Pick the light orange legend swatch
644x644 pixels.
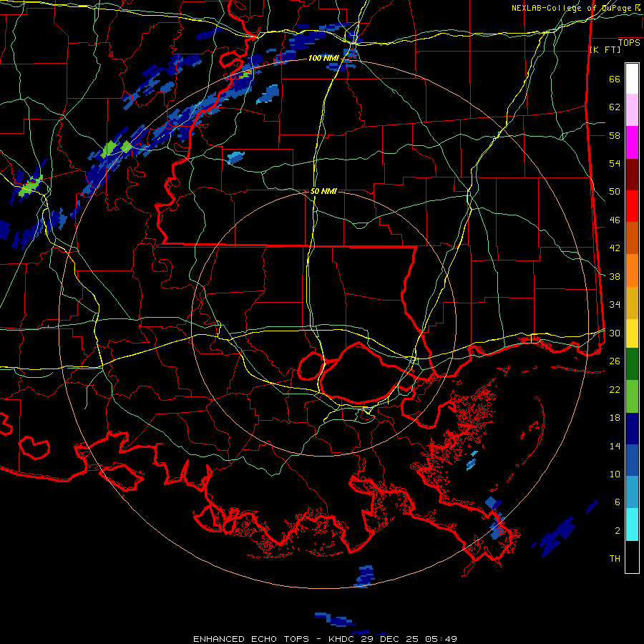click(x=632, y=270)
